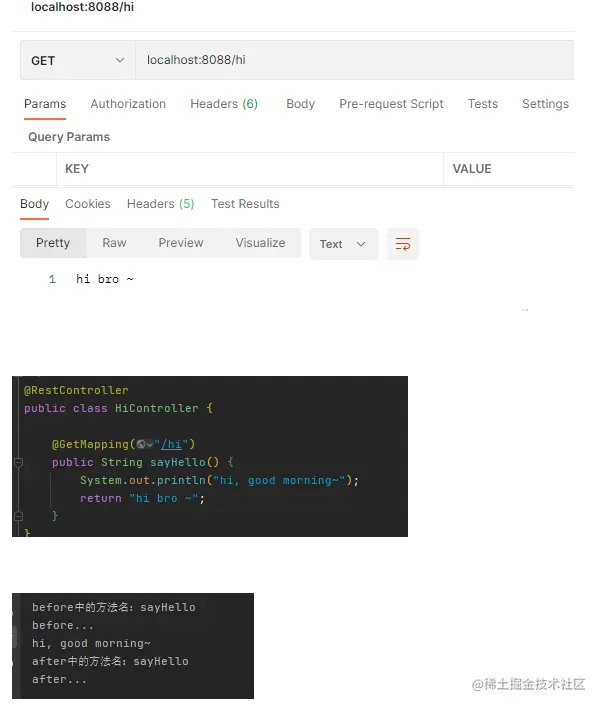Open the Settings tab
This screenshot has height=710, width=604.
(545, 104)
